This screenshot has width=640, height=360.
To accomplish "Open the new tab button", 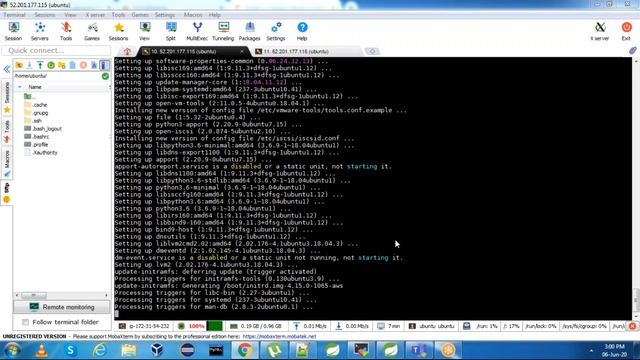I will point(371,51).
